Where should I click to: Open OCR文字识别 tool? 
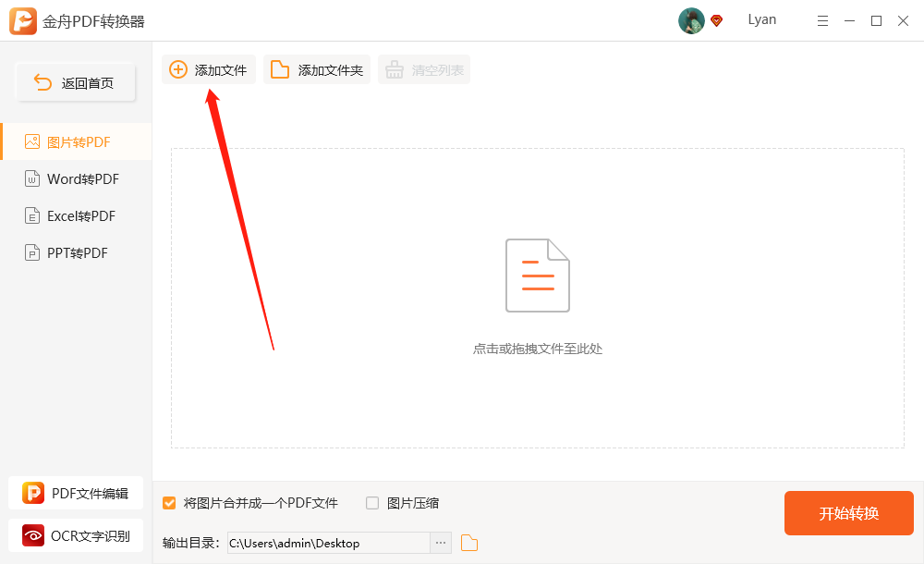(x=76, y=535)
